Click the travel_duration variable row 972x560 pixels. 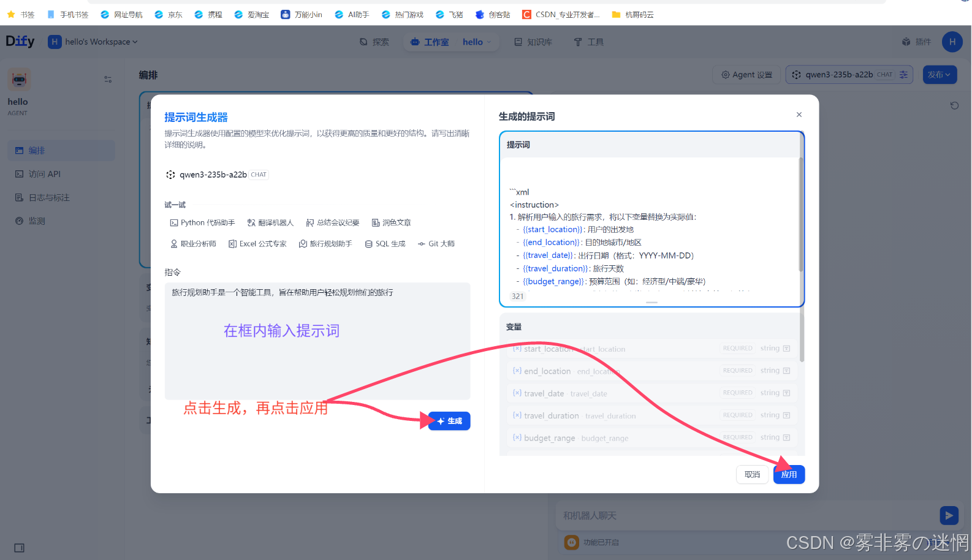pyautogui.click(x=652, y=415)
